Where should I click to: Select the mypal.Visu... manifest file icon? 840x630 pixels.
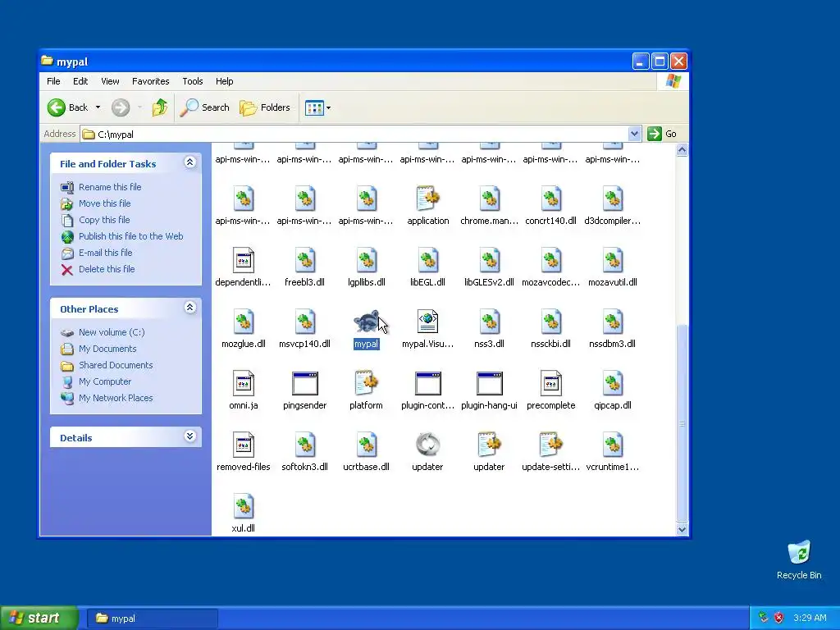(427, 322)
